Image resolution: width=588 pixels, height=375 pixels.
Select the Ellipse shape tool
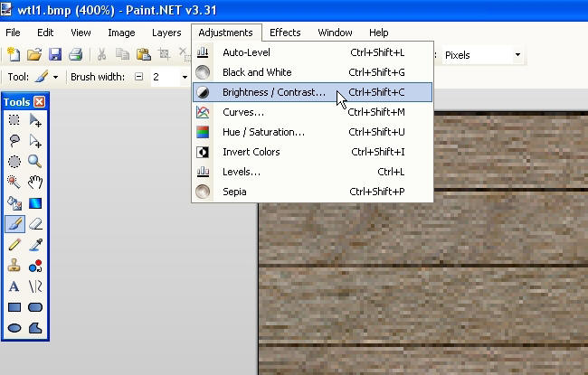coord(14,328)
